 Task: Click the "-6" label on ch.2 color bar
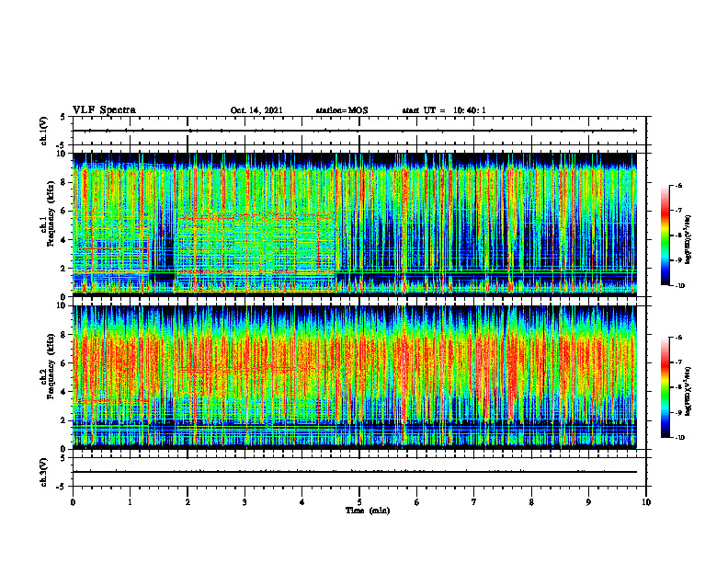click(679, 338)
